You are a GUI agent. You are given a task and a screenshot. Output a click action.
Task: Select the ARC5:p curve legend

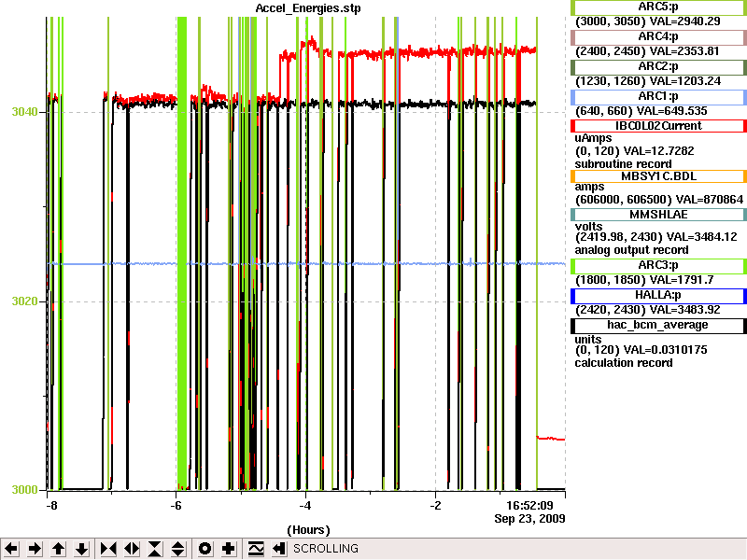click(x=658, y=7)
